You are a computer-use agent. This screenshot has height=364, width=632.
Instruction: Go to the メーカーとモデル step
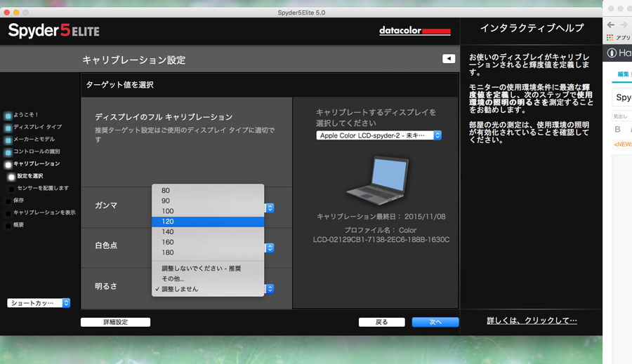(x=34, y=140)
